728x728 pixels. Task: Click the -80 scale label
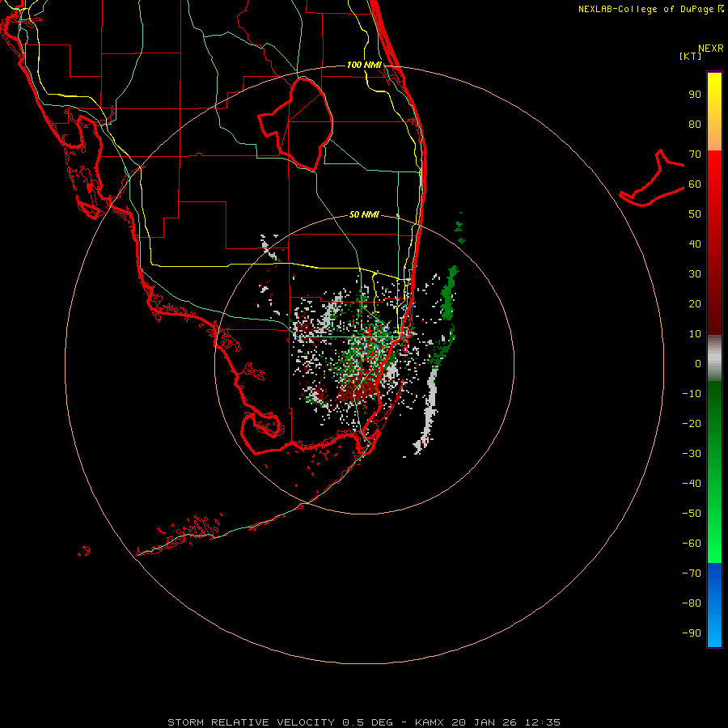pyautogui.click(x=692, y=603)
